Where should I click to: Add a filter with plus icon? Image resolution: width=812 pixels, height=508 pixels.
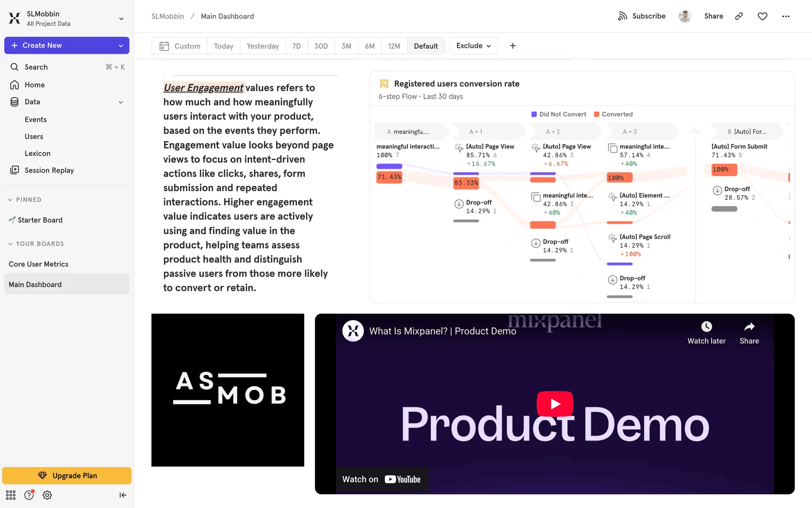513,46
